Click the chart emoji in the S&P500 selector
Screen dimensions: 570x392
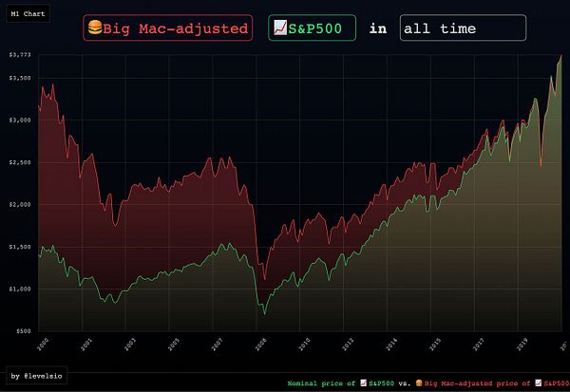(280, 28)
